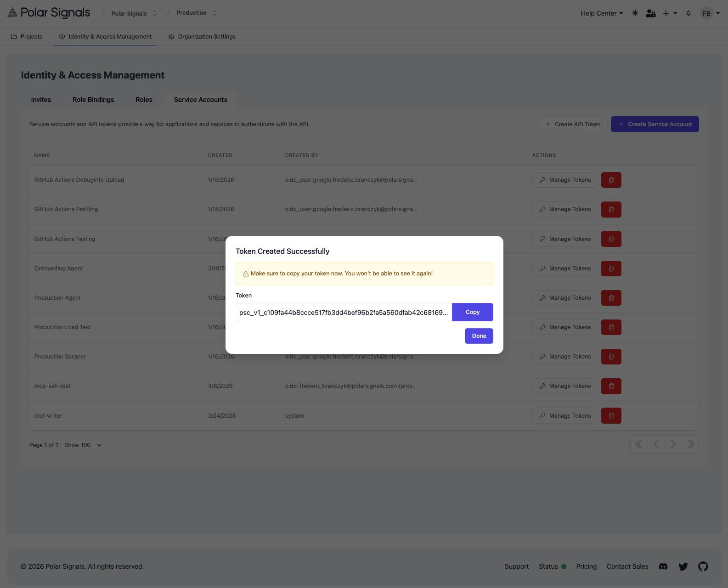Image resolution: width=728 pixels, height=588 pixels.
Task: Click the 3/6/2026 created date
Action: point(220,386)
